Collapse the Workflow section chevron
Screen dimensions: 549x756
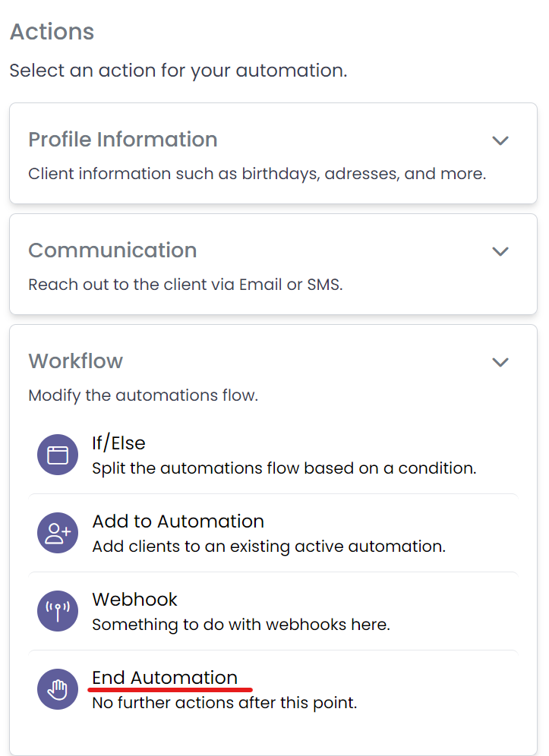point(500,362)
